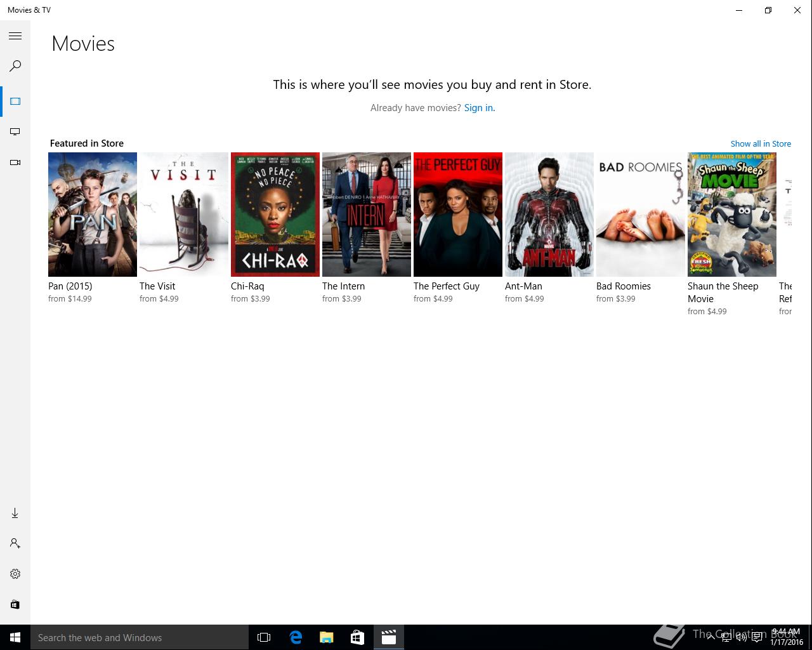Select Movies & TV taskbar icon

coord(388,637)
